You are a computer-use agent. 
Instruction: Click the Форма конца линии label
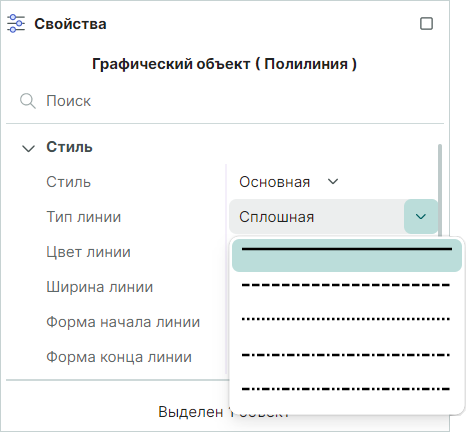point(119,357)
